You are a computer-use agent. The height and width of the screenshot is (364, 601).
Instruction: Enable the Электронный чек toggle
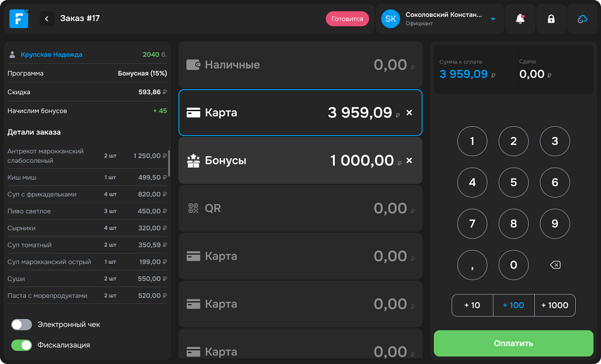22,324
